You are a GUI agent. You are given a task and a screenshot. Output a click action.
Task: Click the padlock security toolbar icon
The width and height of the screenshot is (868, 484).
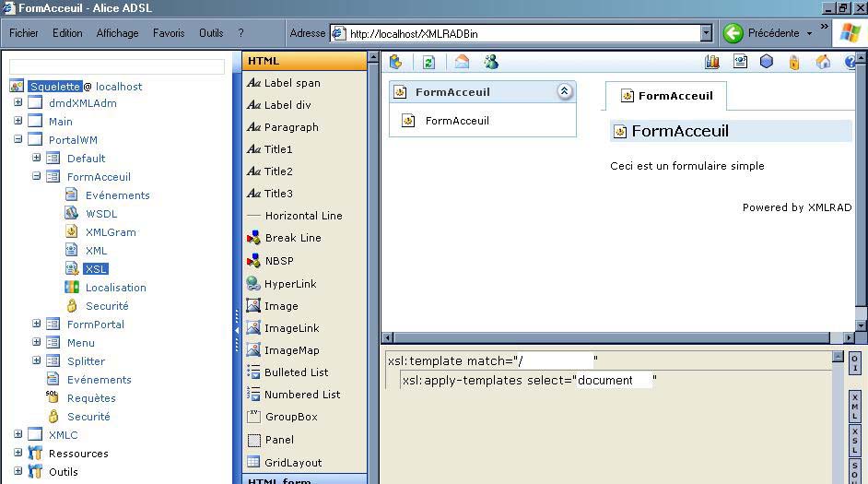click(794, 62)
